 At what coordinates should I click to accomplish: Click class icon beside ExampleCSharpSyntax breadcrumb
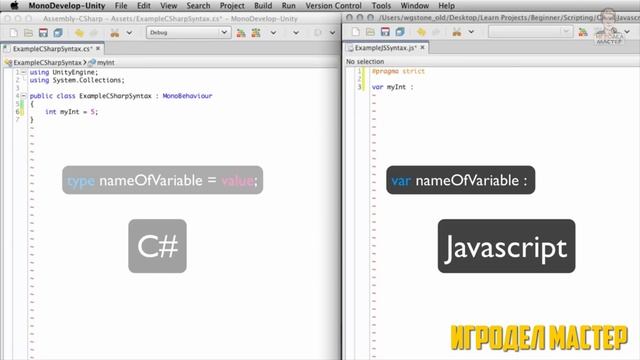click(x=8, y=62)
